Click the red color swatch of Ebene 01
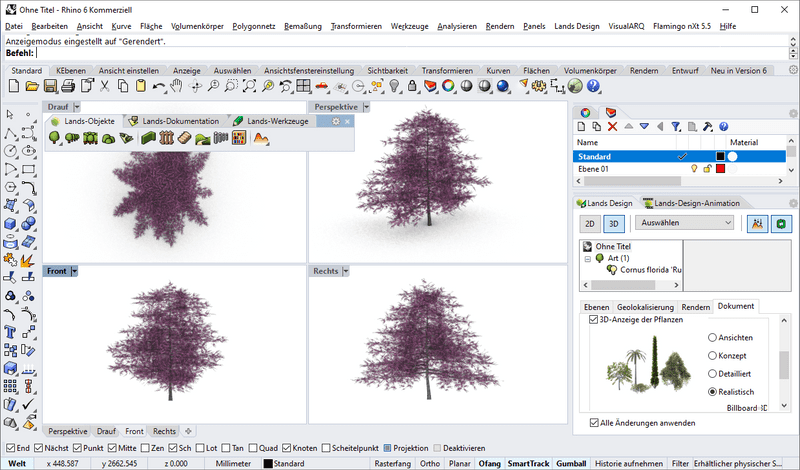This screenshot has height=470, width=800. (x=720, y=170)
